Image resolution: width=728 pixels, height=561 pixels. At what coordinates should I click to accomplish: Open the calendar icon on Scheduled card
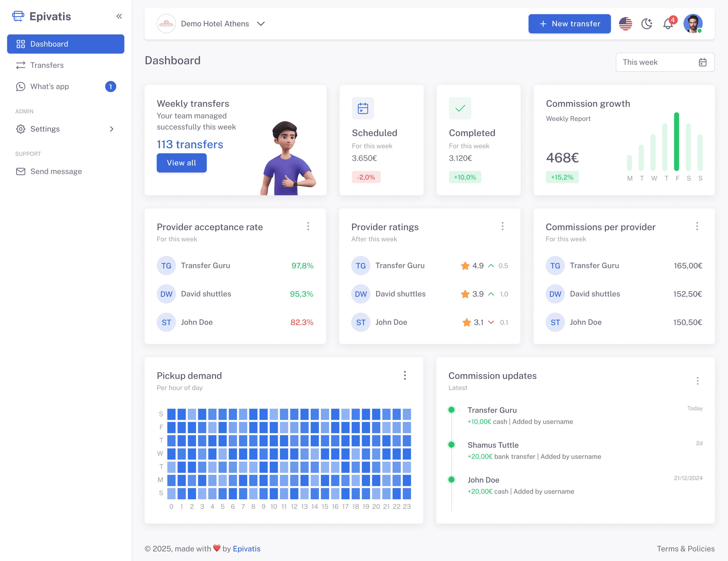[x=363, y=108]
